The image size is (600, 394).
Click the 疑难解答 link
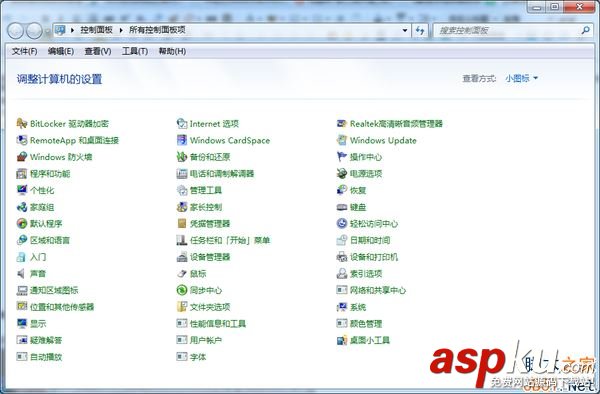coord(46,340)
